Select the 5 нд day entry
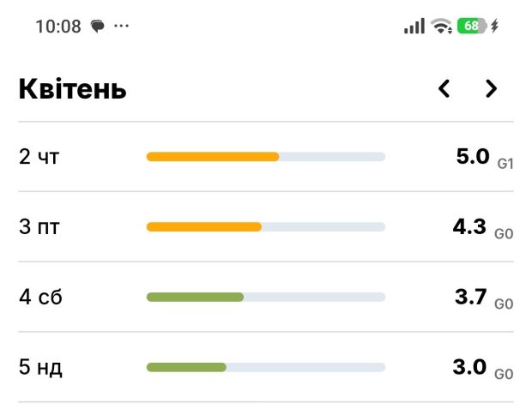Viewport: 532px width, 415px height. 40,368
